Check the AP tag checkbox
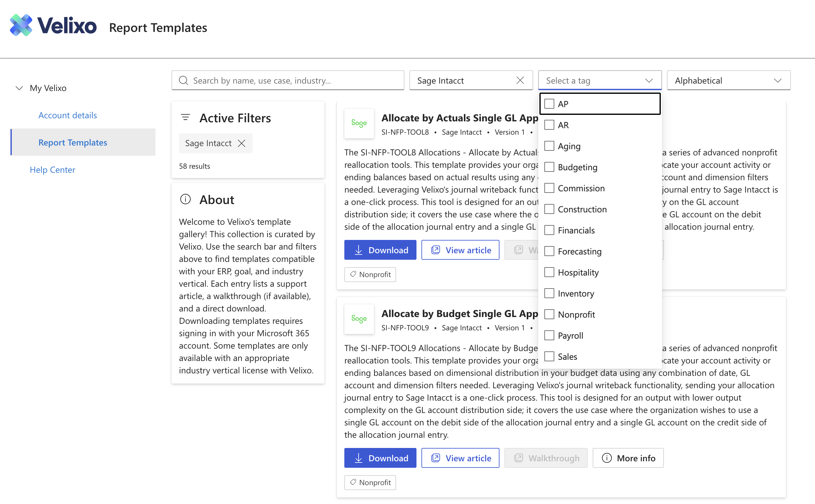Screen dimensions: 815x504 coord(549,104)
